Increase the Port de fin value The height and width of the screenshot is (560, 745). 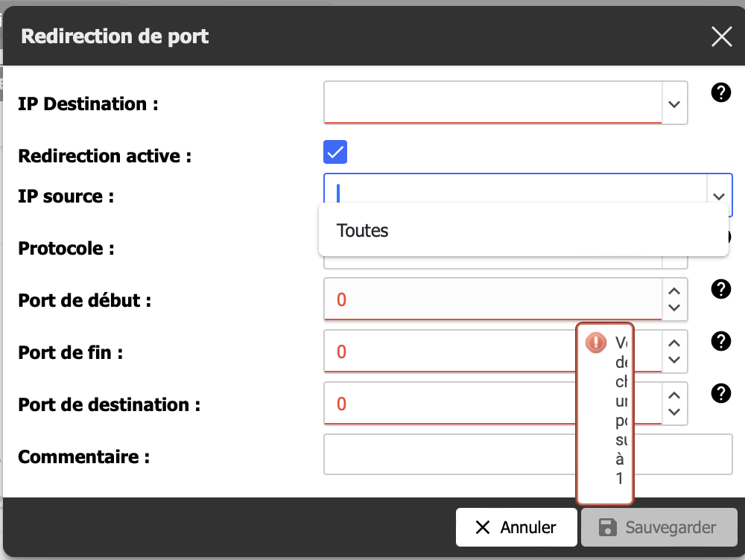click(x=674, y=344)
